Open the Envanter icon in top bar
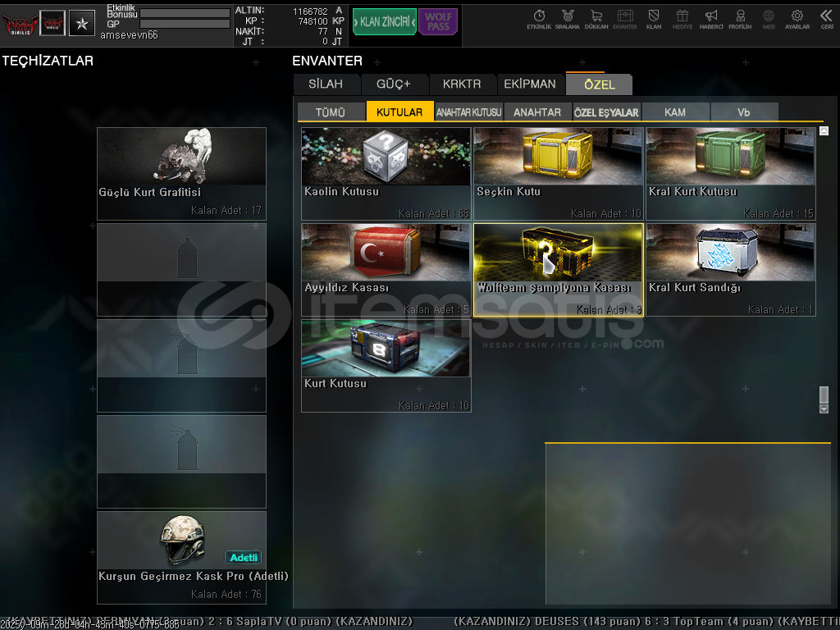Image resolution: width=840 pixels, height=630 pixels. click(624, 20)
